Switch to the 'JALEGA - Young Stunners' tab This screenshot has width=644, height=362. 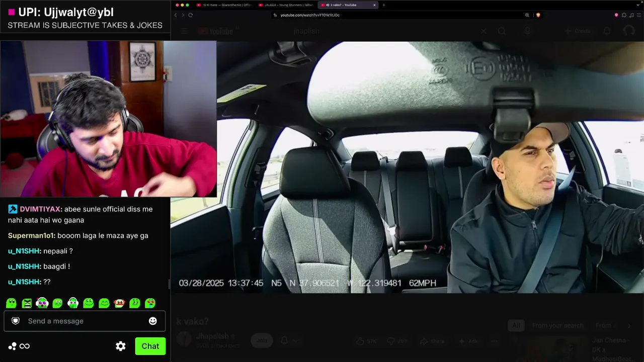(x=285, y=5)
